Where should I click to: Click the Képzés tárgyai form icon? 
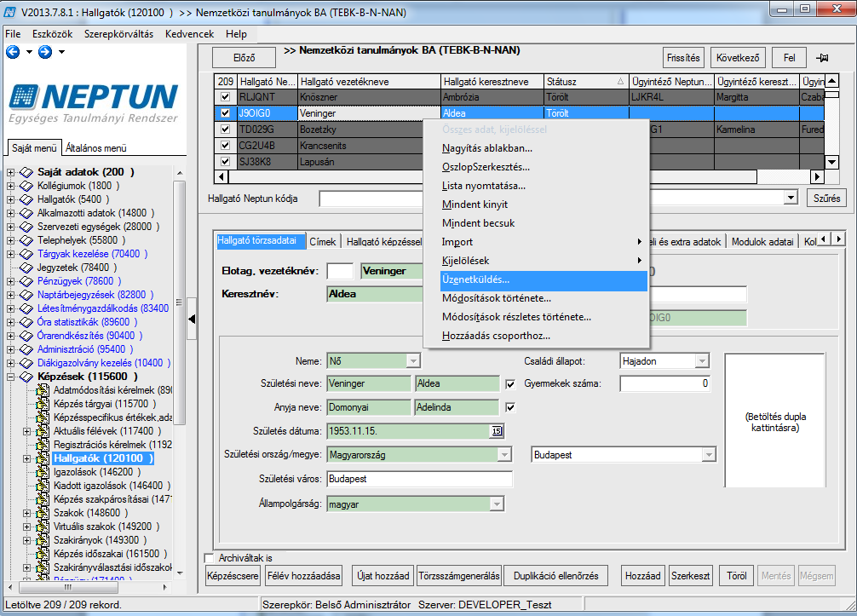pos(42,404)
